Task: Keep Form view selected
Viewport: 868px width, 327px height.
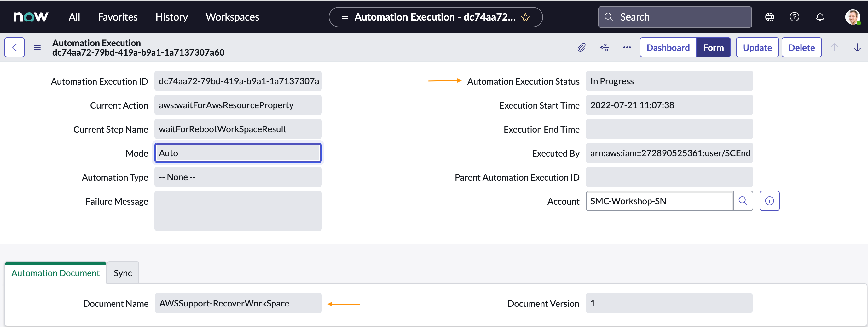Action: point(714,47)
